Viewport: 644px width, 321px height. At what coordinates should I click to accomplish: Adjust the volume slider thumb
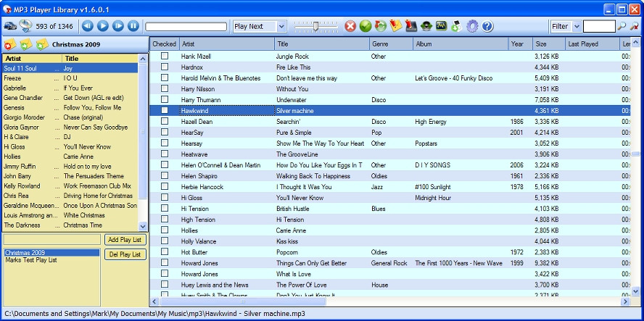pos(316,26)
